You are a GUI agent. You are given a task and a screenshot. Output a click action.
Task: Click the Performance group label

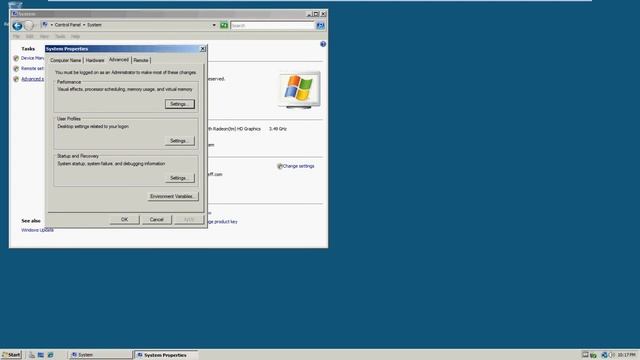tap(69, 82)
